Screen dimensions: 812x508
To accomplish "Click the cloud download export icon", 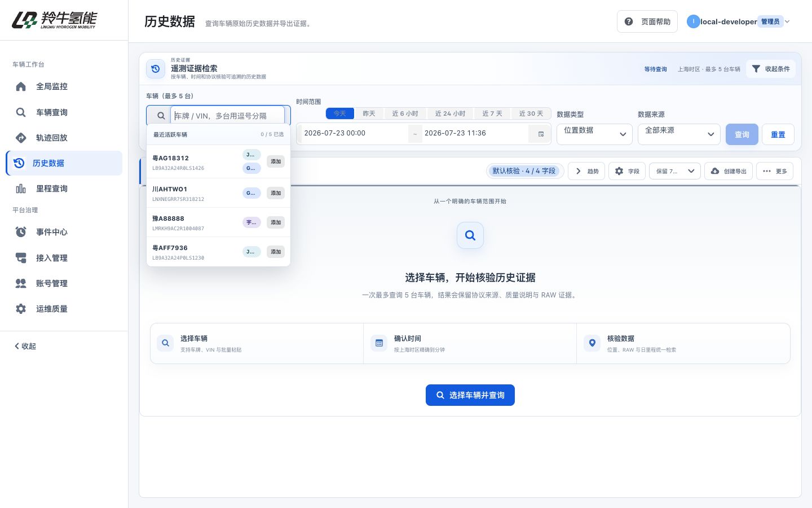I will point(715,171).
